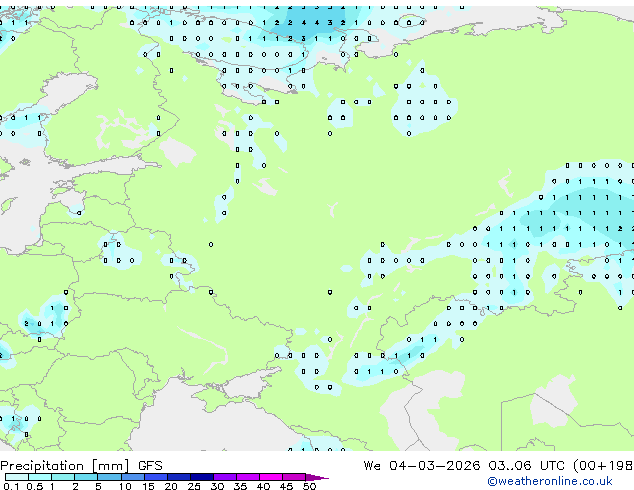
Task: Click the '10' legend scale label
Action: [x=125, y=486]
